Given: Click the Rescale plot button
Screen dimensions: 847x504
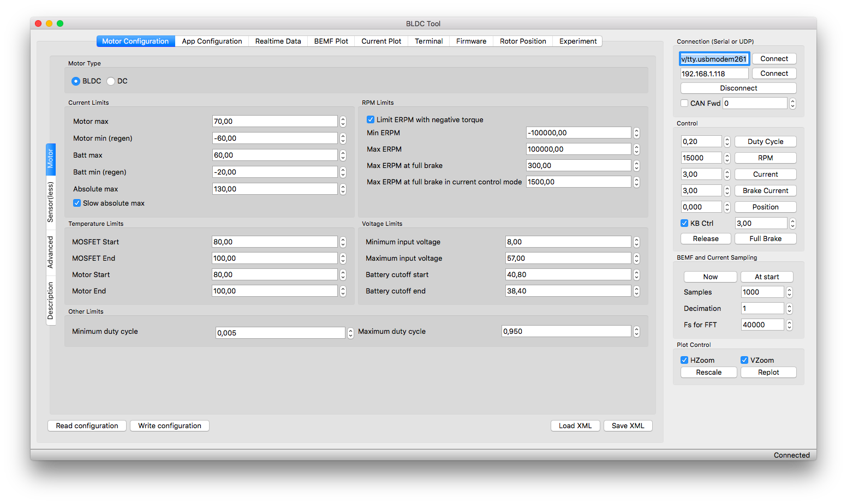Looking at the screenshot, I should point(708,373).
